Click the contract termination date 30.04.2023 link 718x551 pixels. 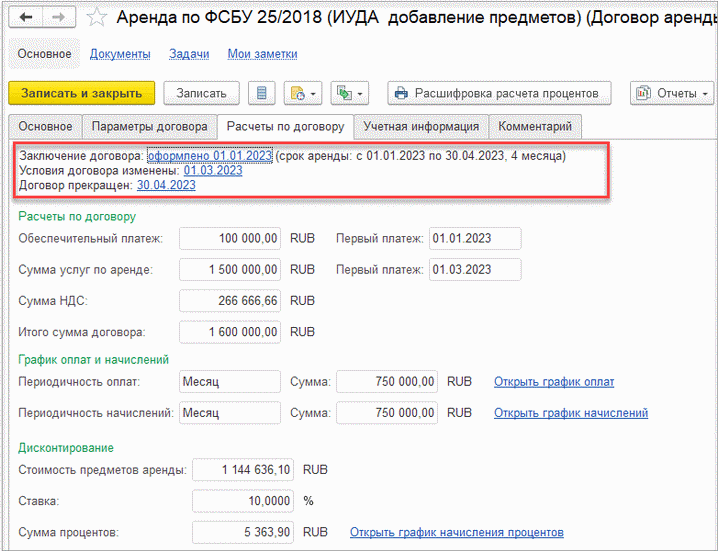pyautogui.click(x=166, y=185)
